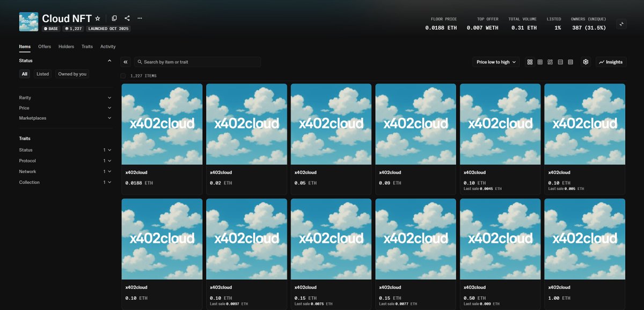644x310 pixels.
Task: Open the x402cloud item priced 0.05 ETH
Action: click(331, 139)
